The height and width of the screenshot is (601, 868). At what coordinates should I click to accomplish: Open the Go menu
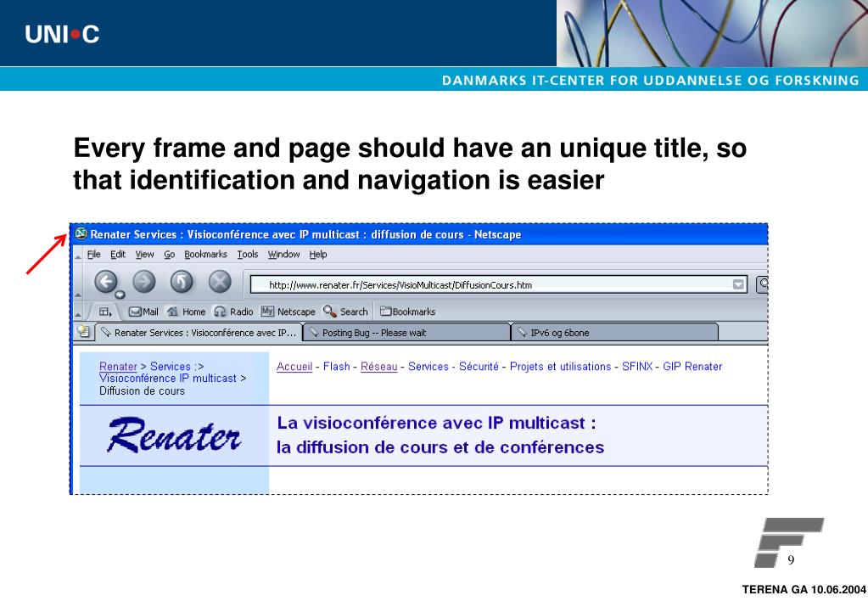pos(170,255)
